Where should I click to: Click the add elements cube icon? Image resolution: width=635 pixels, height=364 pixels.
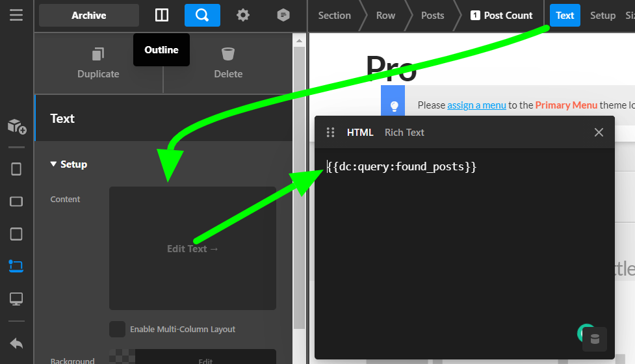[17, 126]
